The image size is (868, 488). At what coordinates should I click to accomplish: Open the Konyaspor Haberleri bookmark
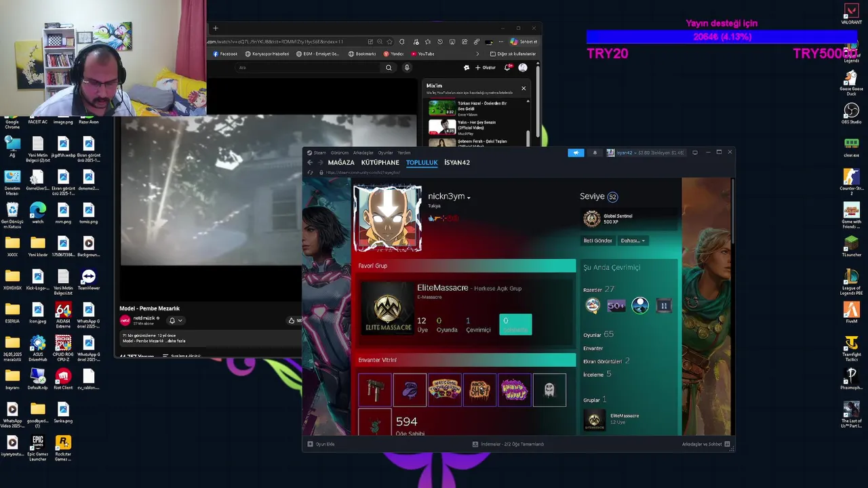point(267,54)
